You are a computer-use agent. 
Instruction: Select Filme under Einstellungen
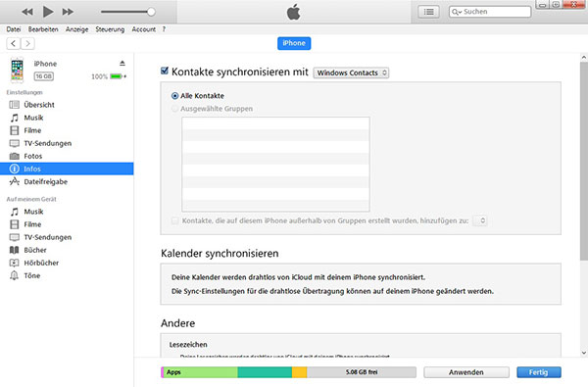[67, 130]
